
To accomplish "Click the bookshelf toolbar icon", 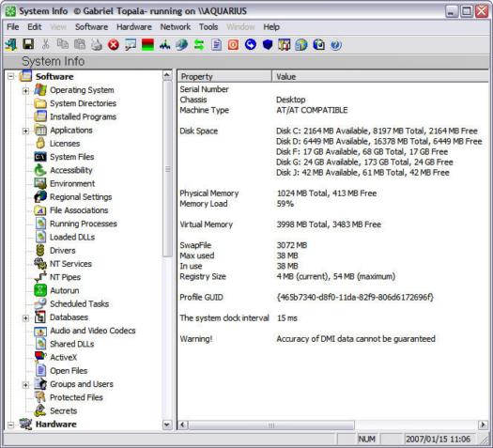I will (x=285, y=45).
